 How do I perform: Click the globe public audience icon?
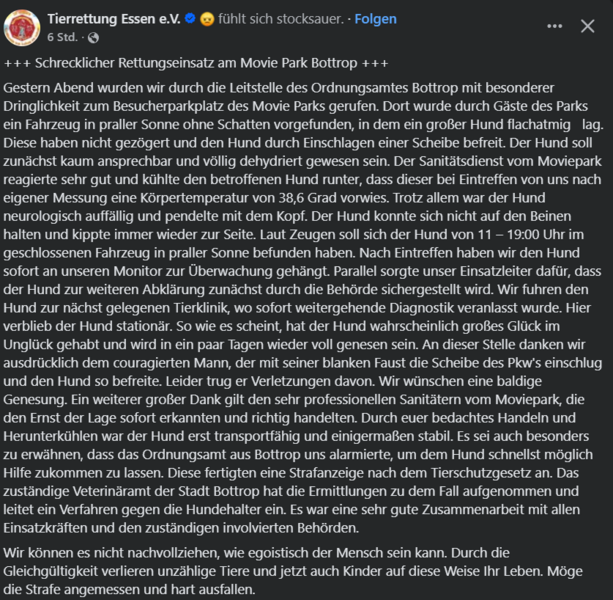coord(93,38)
